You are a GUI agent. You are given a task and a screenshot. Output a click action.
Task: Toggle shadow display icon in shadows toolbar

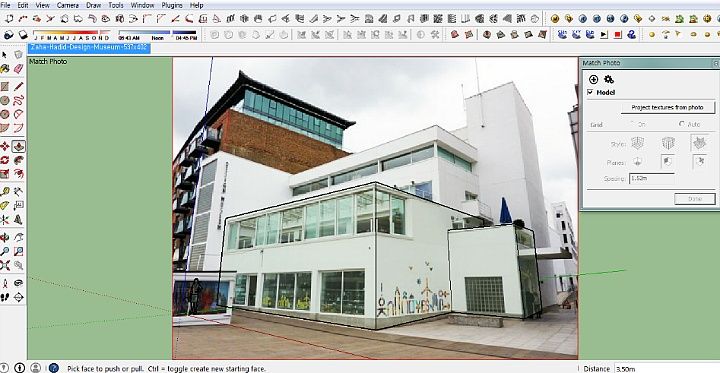tap(23, 35)
